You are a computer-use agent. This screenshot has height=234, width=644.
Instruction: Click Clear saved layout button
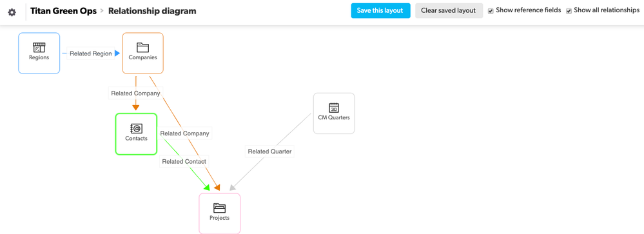(x=448, y=11)
